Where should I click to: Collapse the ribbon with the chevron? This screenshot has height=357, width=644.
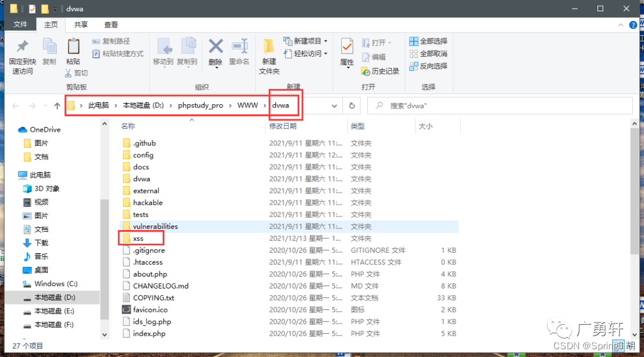tap(621, 25)
